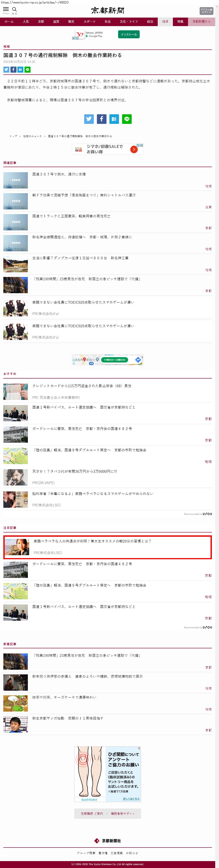Share via small Facebook icon under headline
The height and width of the screenshot is (868, 219).
13,70
